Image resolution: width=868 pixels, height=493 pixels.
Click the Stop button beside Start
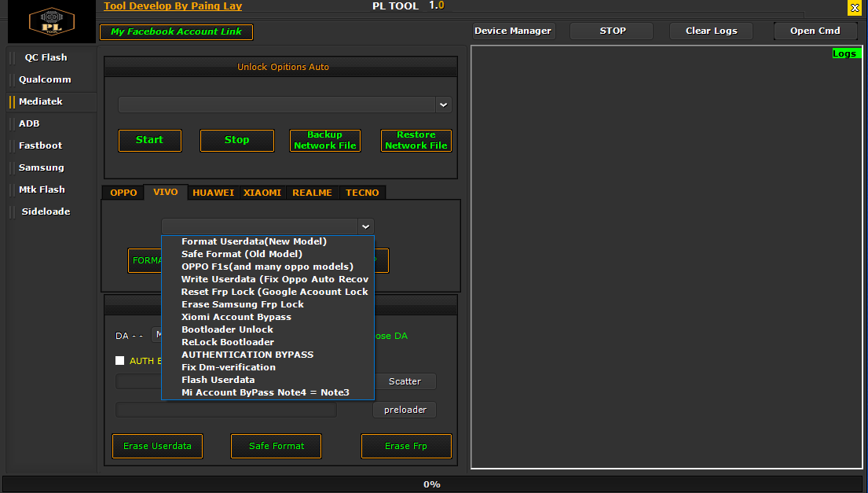coord(237,140)
